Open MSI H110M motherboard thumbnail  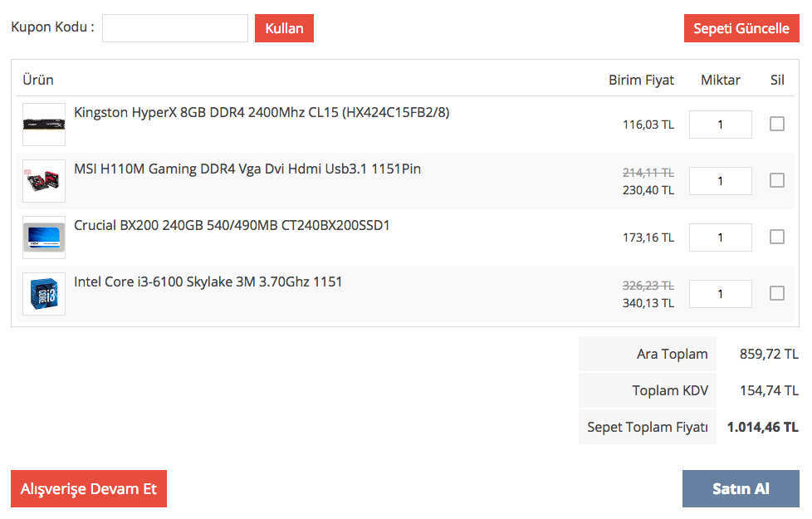point(44,181)
